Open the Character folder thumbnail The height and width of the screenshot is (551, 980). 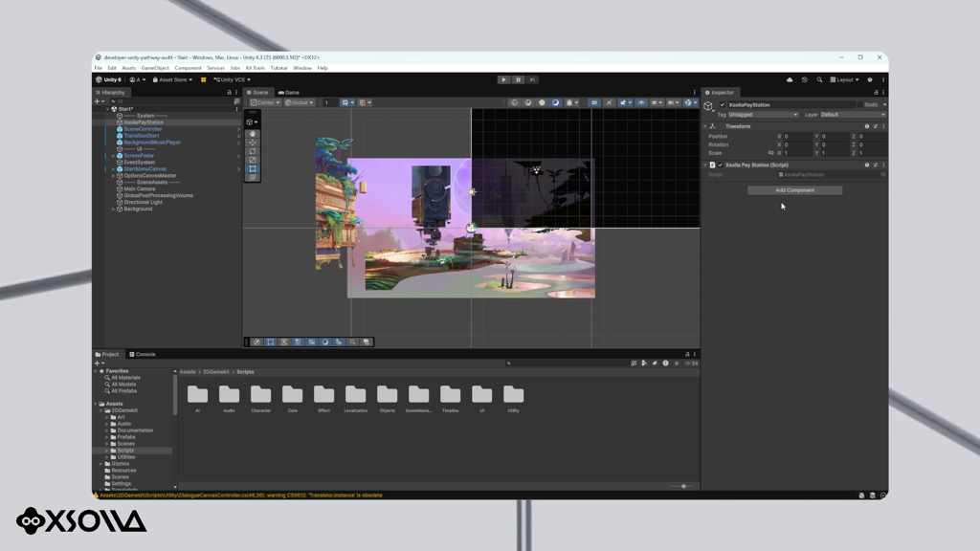coord(260,399)
